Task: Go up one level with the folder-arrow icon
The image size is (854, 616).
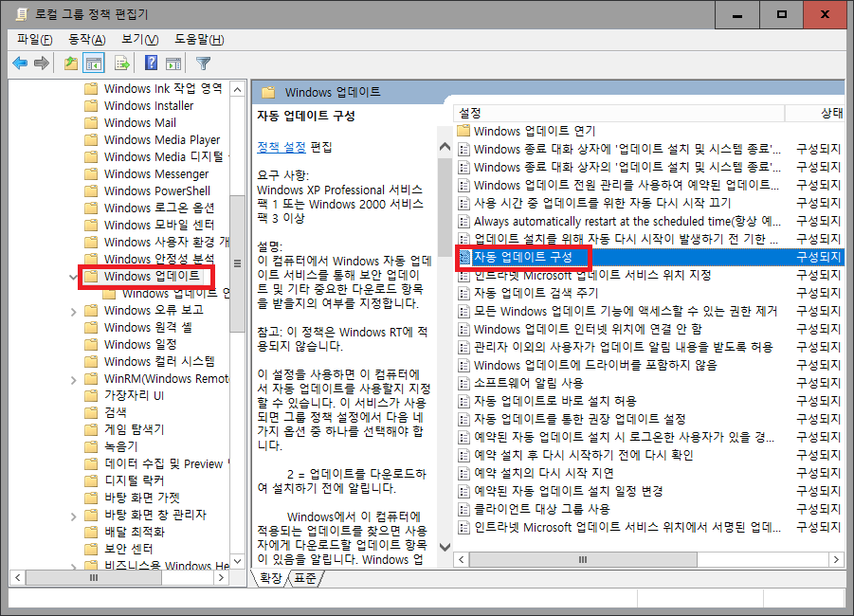Action: (71, 63)
